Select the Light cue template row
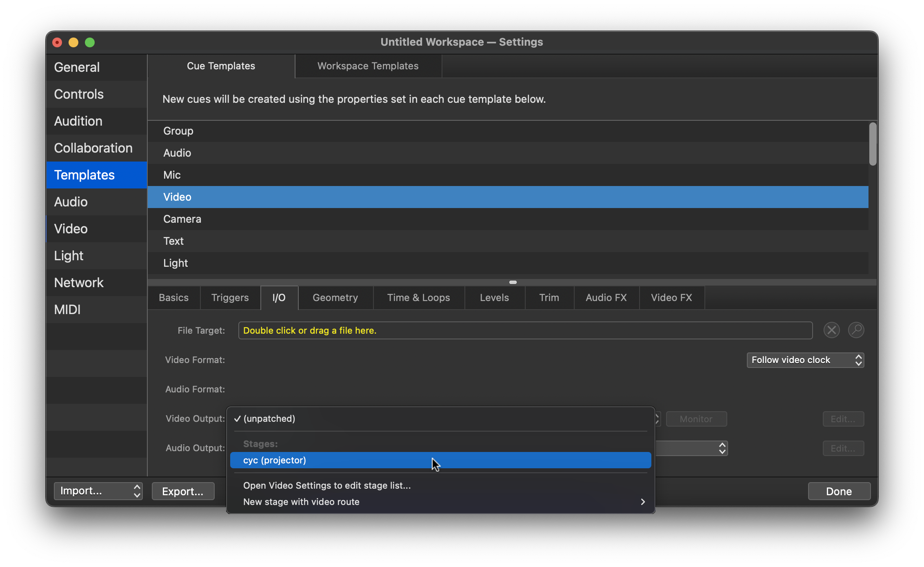The image size is (924, 567). pos(508,263)
